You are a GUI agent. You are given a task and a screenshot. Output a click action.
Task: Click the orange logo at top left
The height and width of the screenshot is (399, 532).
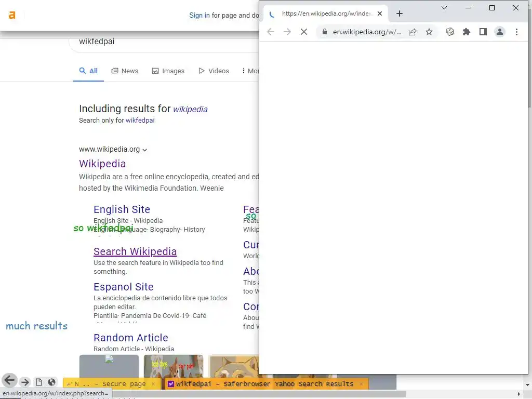[x=12, y=15]
